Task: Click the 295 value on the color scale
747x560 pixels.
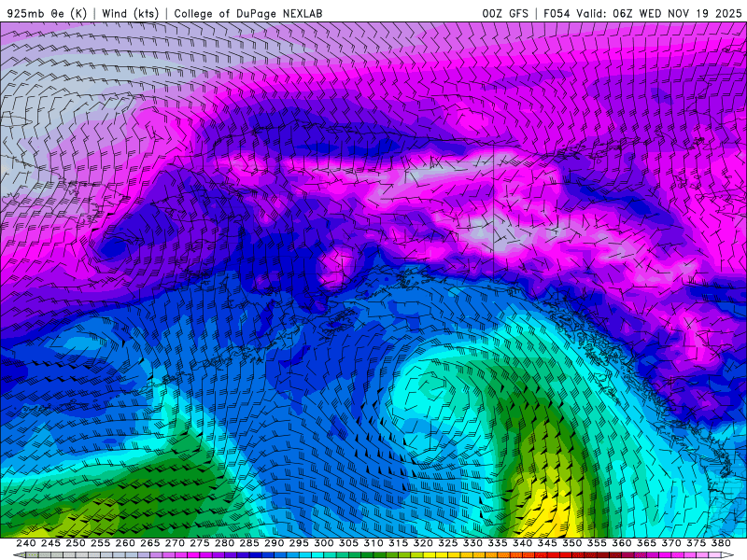Action: tap(299, 543)
